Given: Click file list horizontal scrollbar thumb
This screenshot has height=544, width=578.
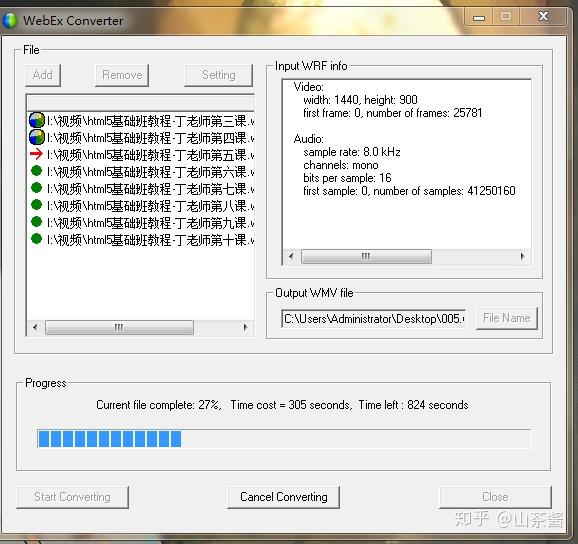Looking at the screenshot, I should pyautogui.click(x=119, y=327).
